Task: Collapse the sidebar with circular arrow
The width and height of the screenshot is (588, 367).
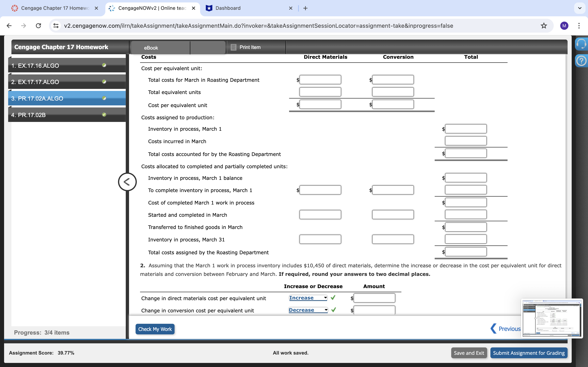Action: pos(127,182)
